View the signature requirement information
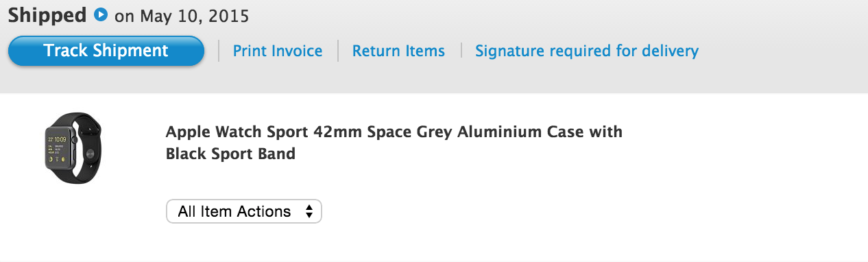Viewport: 868px width, 262px height. point(587,51)
